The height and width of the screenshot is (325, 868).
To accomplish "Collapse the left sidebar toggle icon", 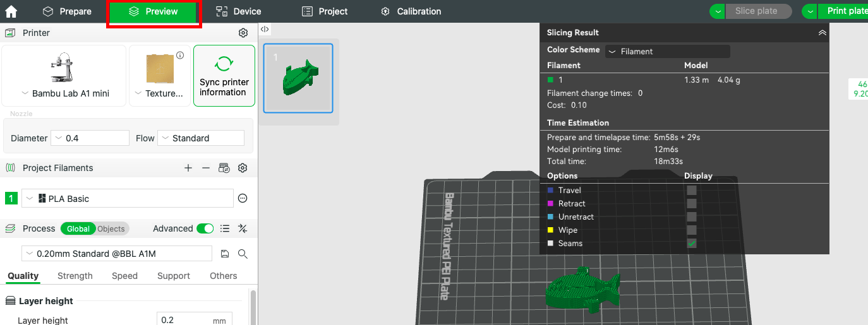I will 265,29.
